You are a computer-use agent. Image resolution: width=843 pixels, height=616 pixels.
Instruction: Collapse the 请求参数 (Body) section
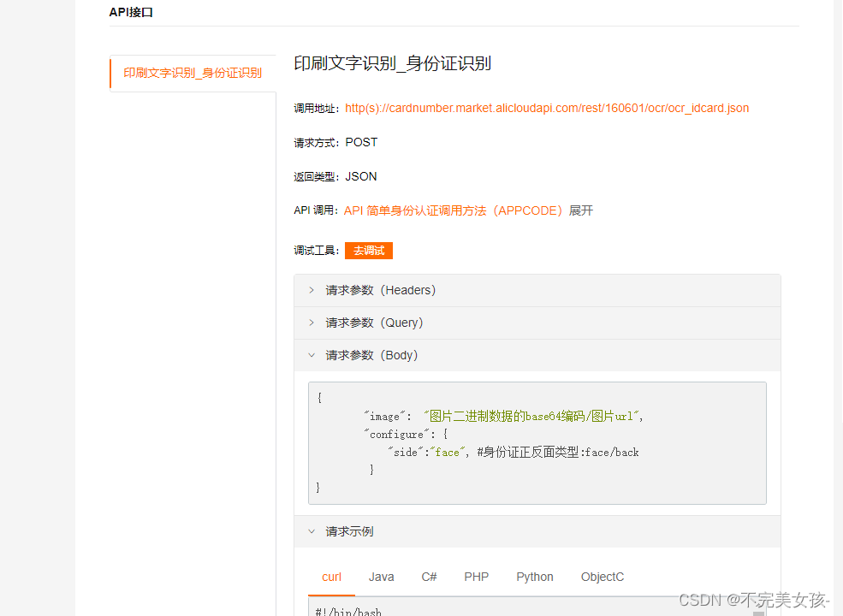(x=537, y=355)
